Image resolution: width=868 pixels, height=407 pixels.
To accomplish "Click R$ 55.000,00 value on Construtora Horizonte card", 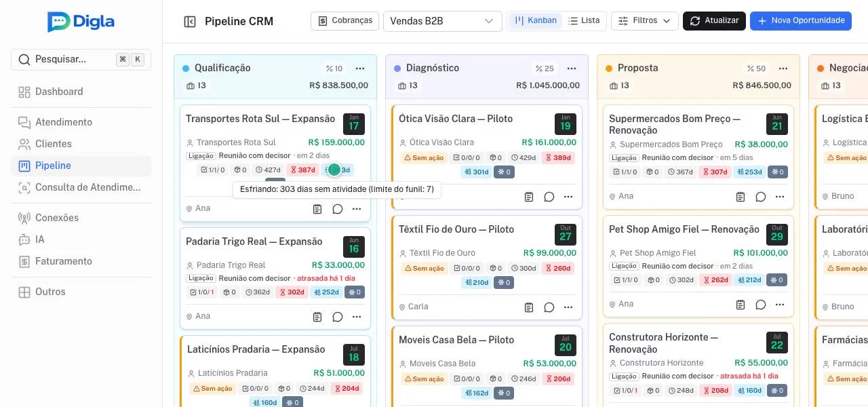I will tap(761, 363).
